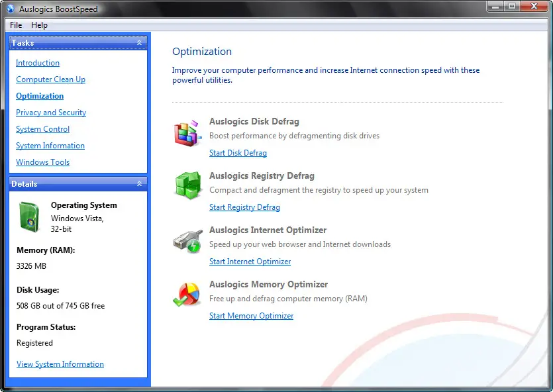The height and width of the screenshot is (392, 553).
Task: Close the BoostSpeed window
Action: tap(534, 7)
